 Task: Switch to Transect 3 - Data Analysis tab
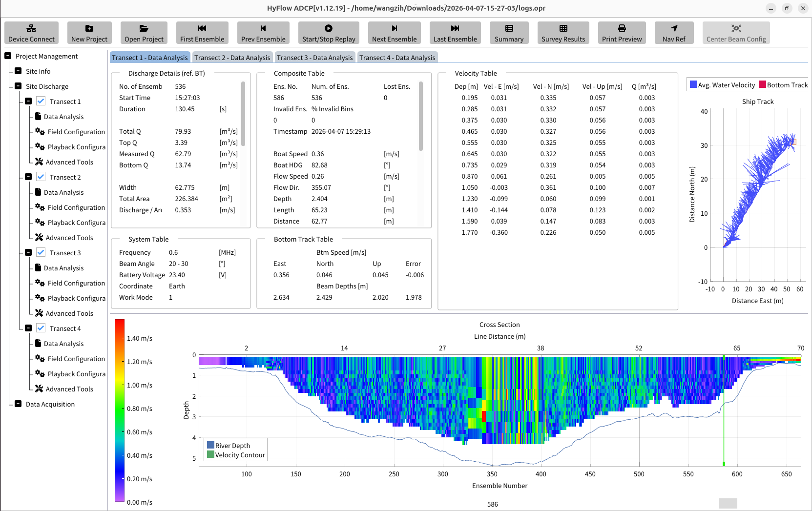point(315,58)
